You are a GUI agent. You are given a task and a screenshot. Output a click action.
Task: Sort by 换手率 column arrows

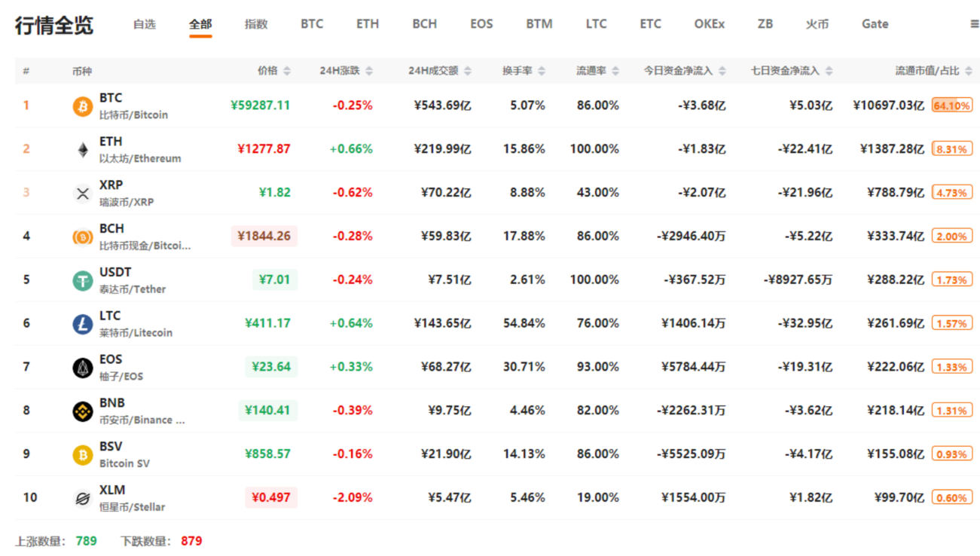click(542, 71)
